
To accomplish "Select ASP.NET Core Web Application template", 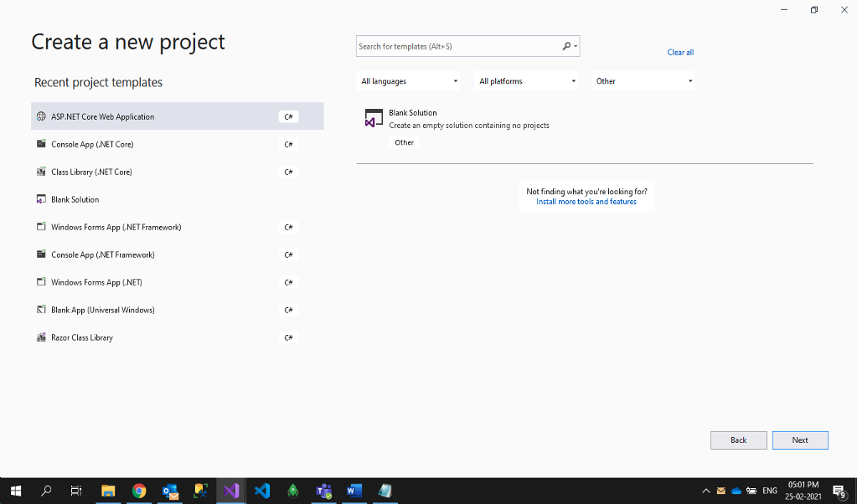I will 103,116.
